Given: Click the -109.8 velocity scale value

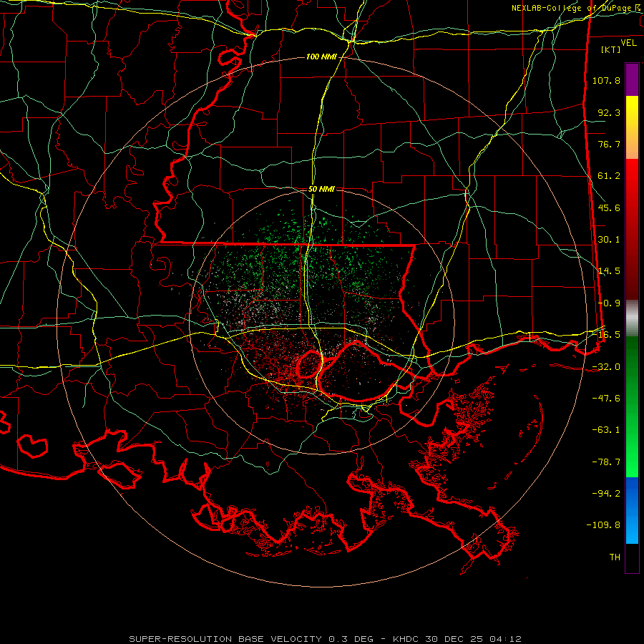Looking at the screenshot, I should 603,525.
